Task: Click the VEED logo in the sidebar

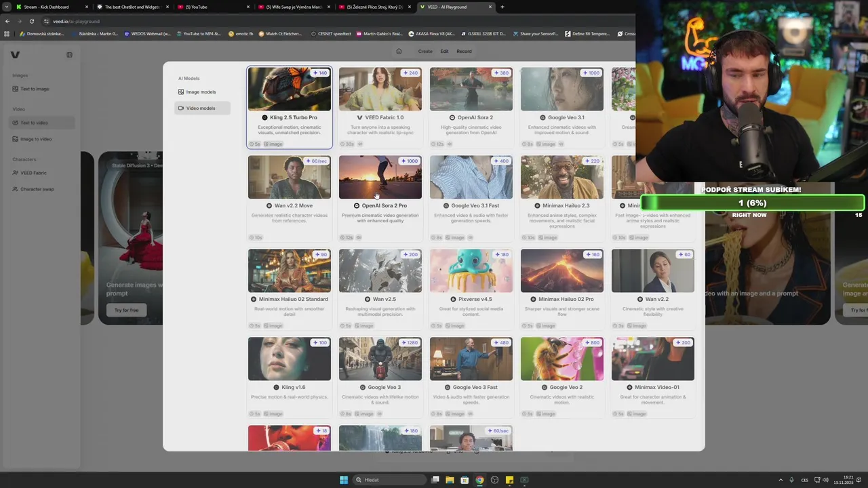Action: (x=15, y=55)
